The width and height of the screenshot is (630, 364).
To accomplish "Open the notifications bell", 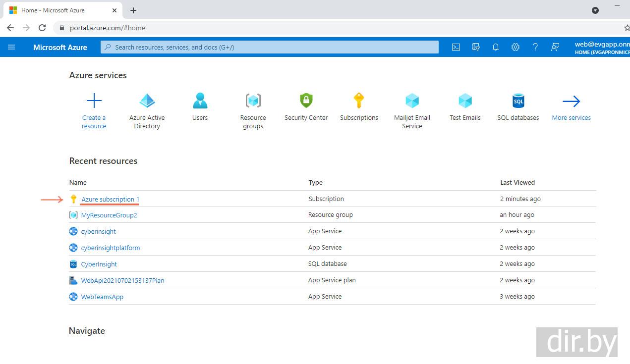I will [496, 47].
